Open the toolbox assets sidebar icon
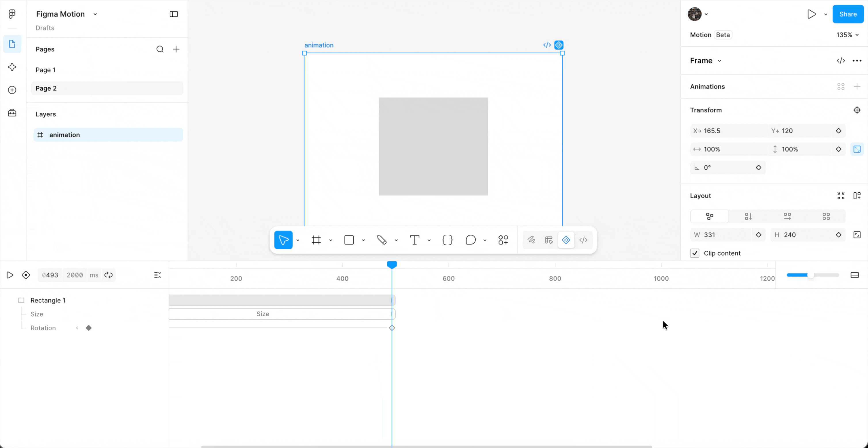The height and width of the screenshot is (448, 868). pyautogui.click(x=12, y=113)
